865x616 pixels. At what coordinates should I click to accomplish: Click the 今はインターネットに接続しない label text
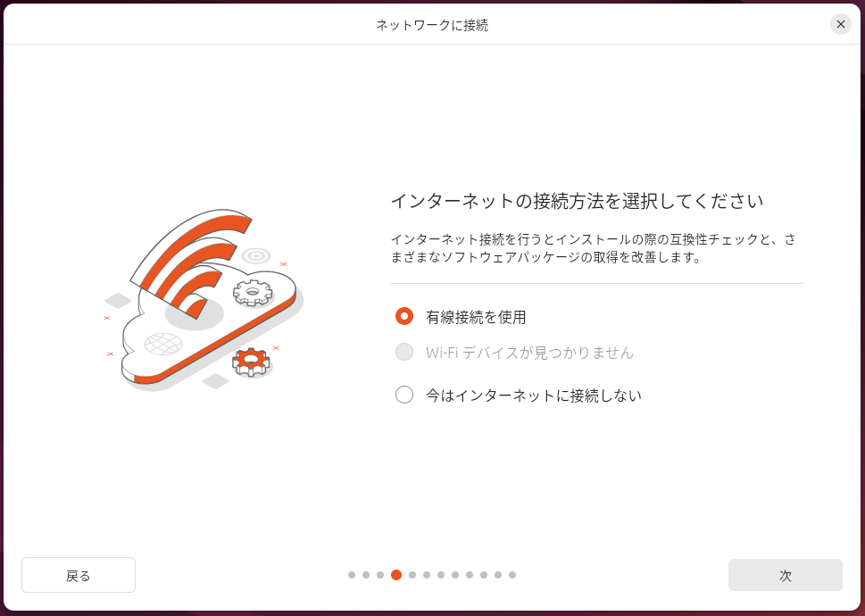click(x=534, y=395)
